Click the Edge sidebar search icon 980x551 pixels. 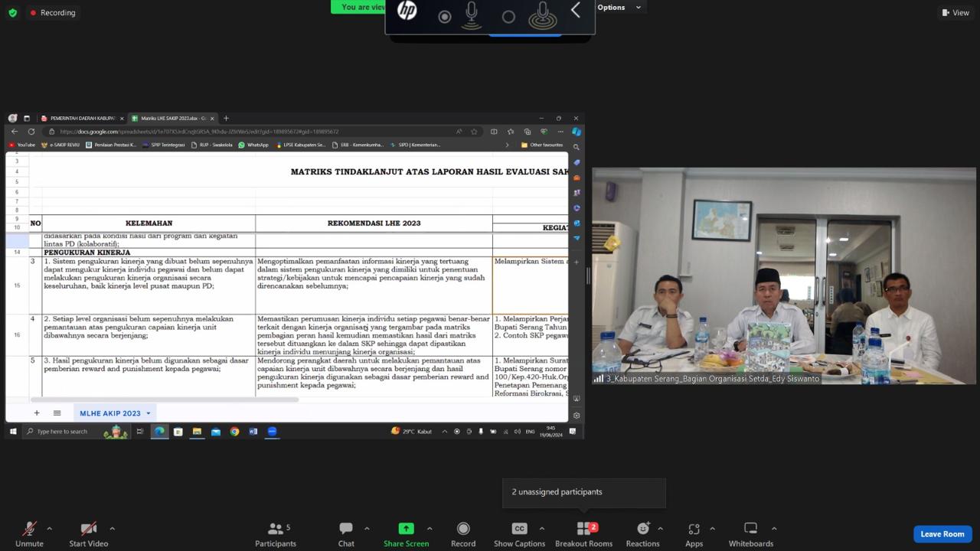(577, 147)
